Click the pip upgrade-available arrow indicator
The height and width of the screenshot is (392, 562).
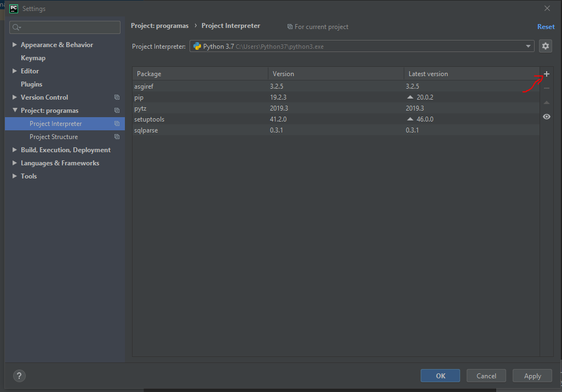click(410, 97)
